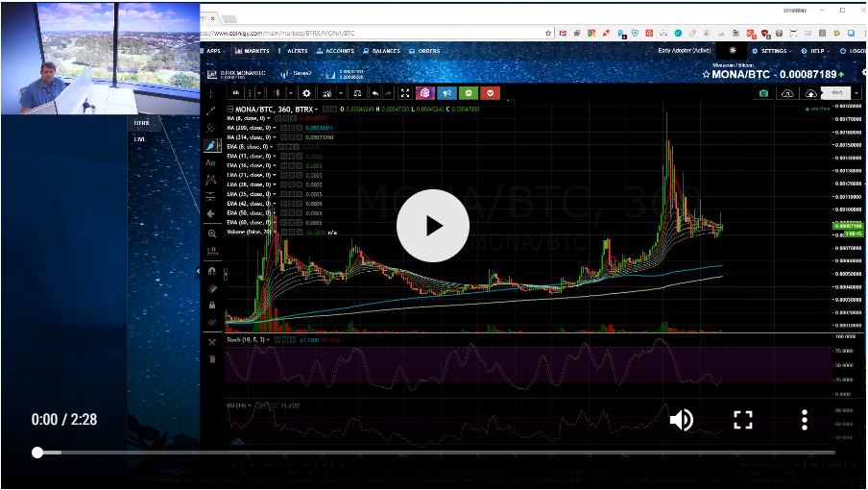The height and width of the screenshot is (490, 868).
Task: Expand the indicators dropdown arrow
Action: click(x=341, y=93)
